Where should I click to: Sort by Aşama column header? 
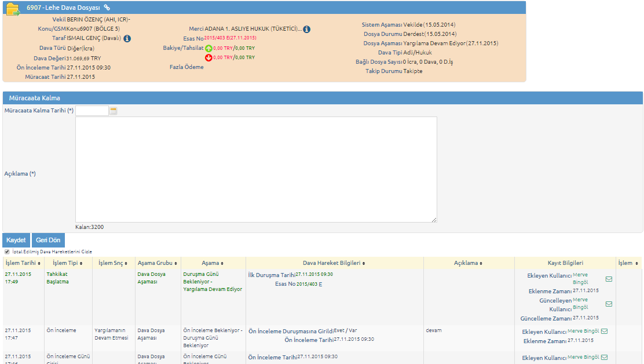[213, 263]
